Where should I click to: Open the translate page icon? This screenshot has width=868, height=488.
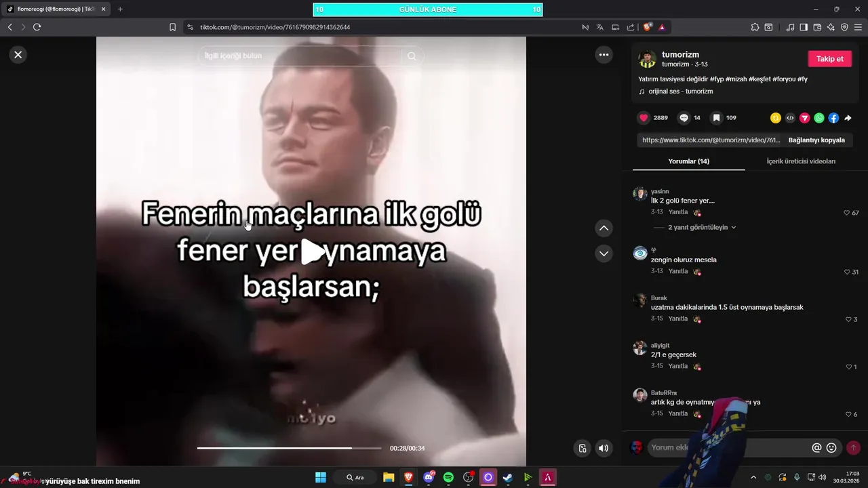click(x=600, y=27)
